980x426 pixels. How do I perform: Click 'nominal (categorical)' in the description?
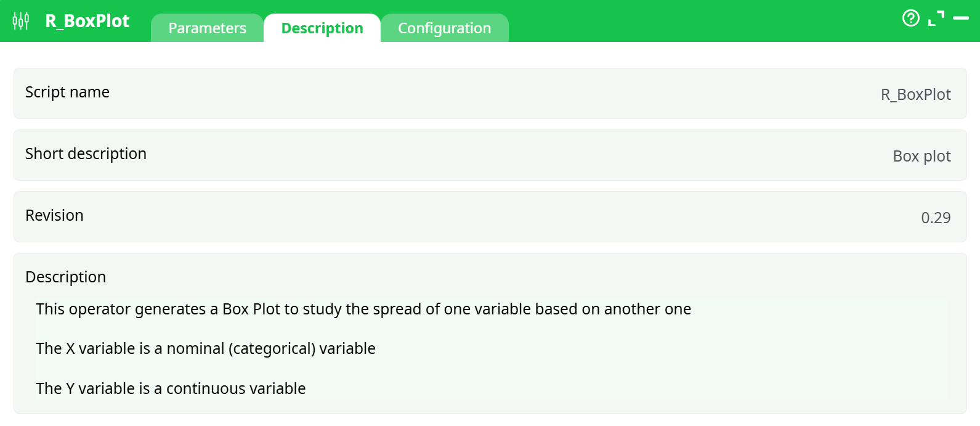pos(241,348)
